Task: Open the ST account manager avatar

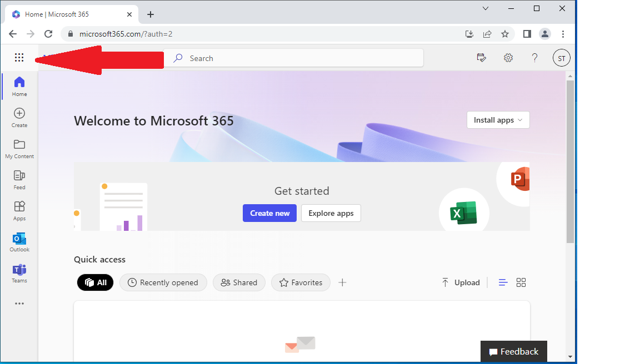Action: coord(562,58)
